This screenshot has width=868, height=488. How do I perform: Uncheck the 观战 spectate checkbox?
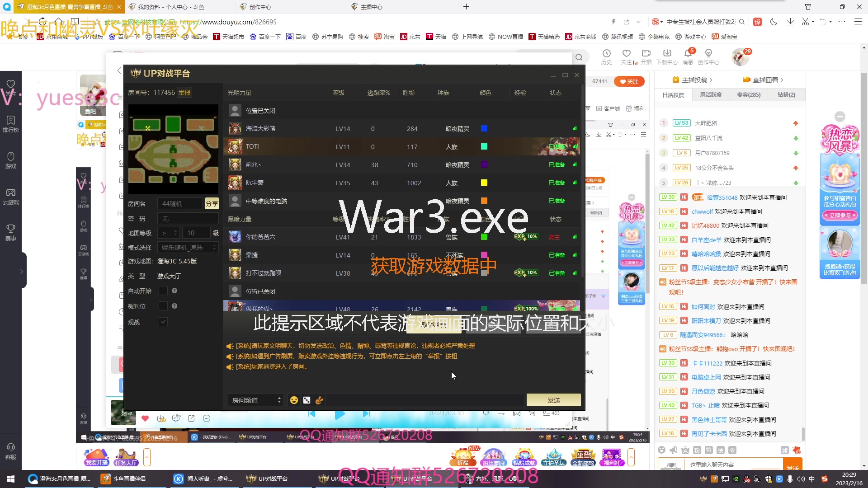[163, 322]
